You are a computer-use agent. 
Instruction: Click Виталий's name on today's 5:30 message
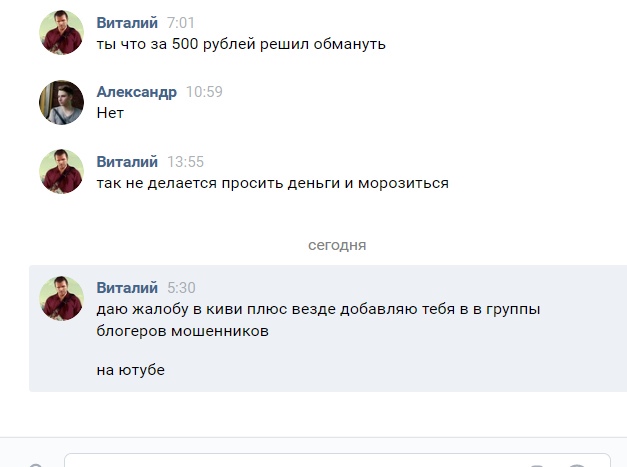pos(127,287)
